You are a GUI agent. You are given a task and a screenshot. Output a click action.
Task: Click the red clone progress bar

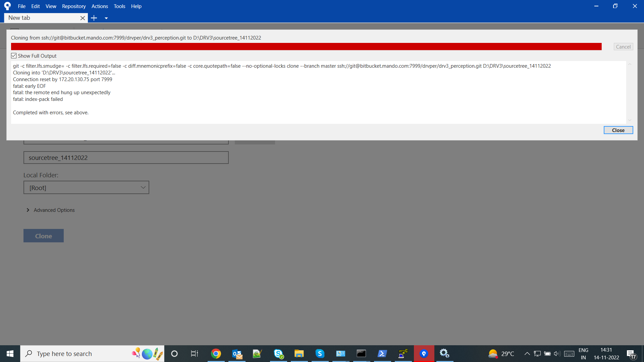306,47
